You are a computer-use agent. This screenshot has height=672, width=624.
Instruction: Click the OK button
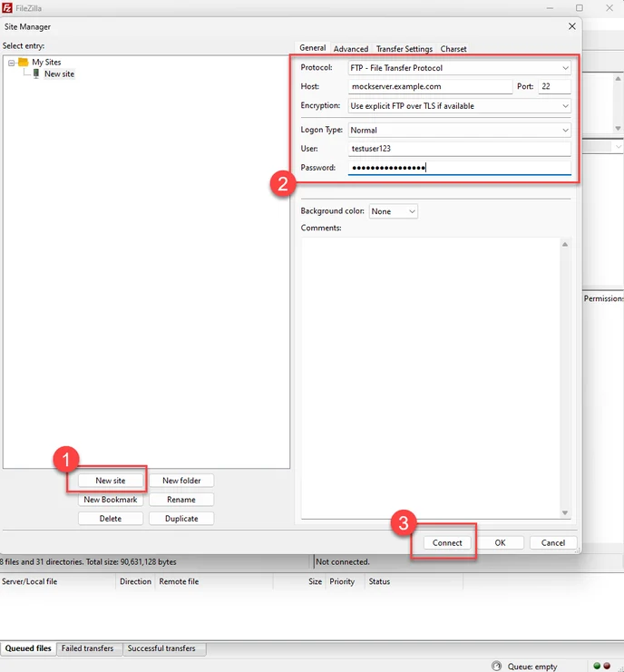click(x=500, y=542)
